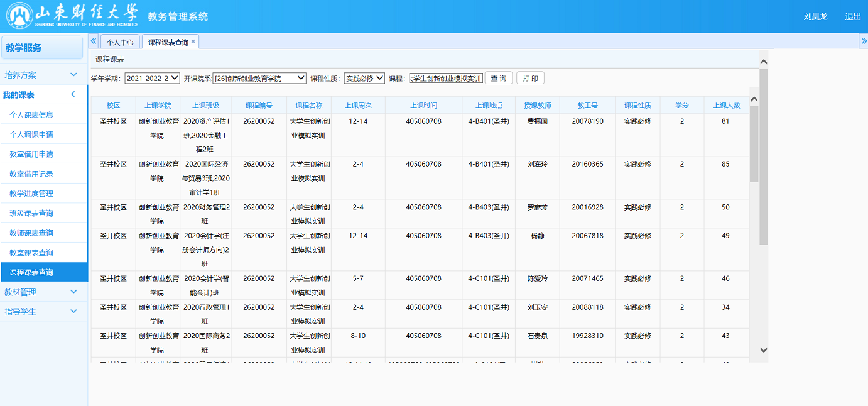Switch to the 个人中心 tab
Screen dimensions: 868x406
[120, 42]
